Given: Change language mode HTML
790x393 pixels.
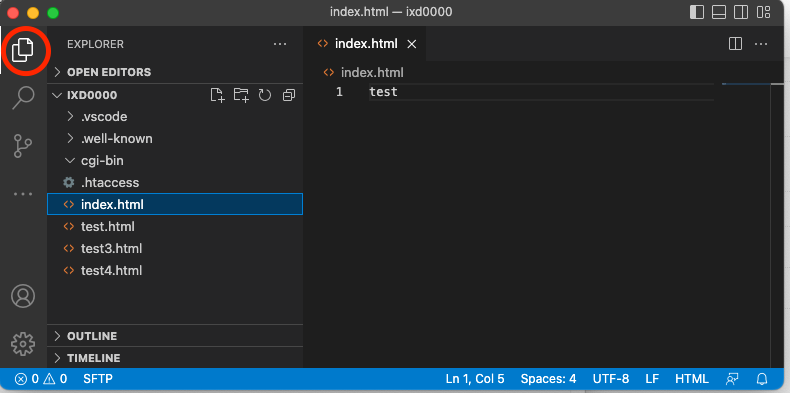Looking at the screenshot, I should point(691,379).
